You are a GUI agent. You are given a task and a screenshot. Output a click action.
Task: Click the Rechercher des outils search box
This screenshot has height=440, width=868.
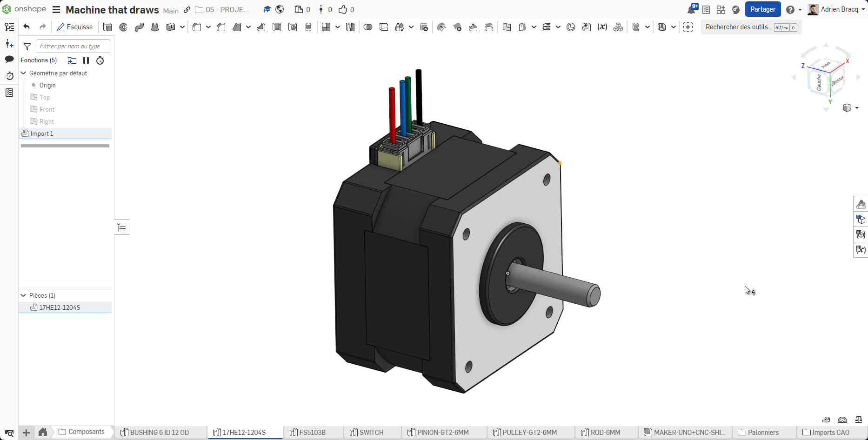click(751, 27)
